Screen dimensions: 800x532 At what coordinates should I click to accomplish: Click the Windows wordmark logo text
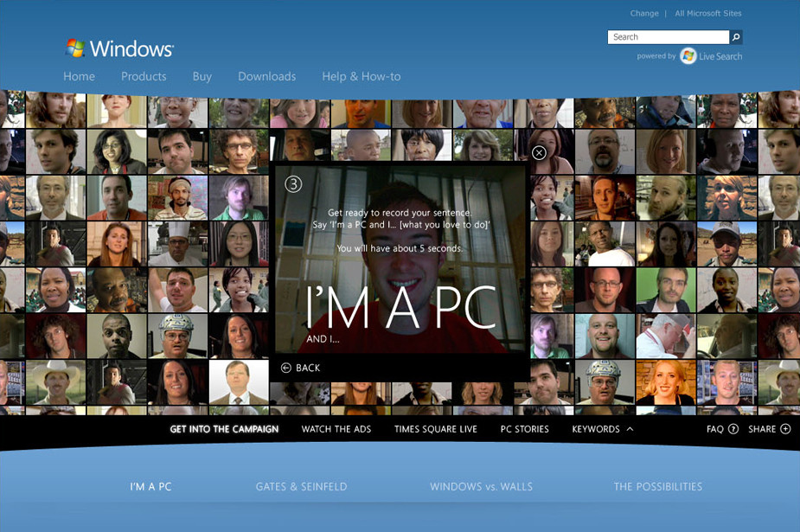click(131, 49)
